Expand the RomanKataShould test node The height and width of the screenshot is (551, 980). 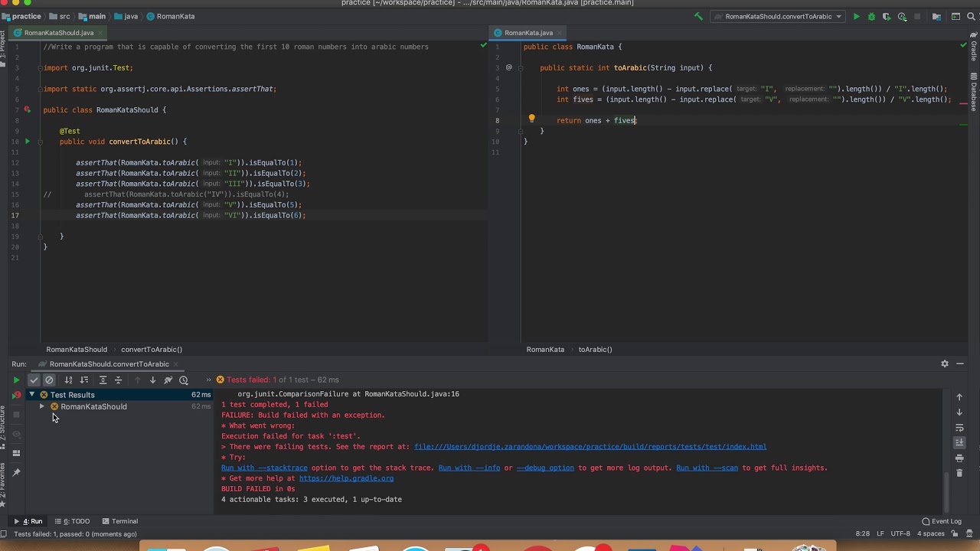(x=42, y=406)
